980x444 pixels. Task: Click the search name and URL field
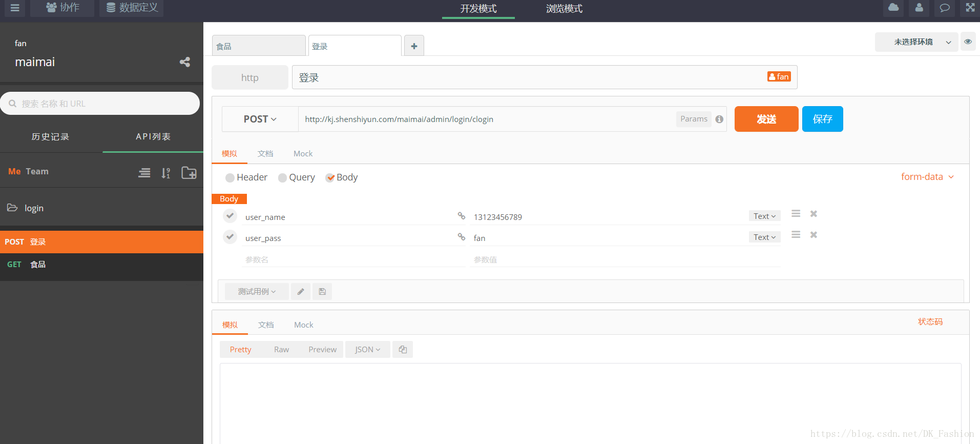(x=100, y=104)
